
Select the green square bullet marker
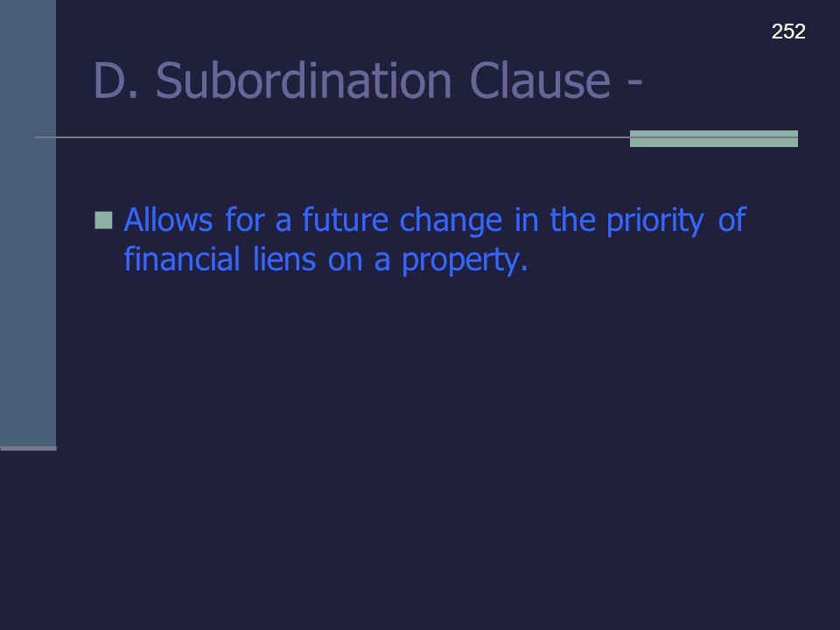click(x=103, y=220)
